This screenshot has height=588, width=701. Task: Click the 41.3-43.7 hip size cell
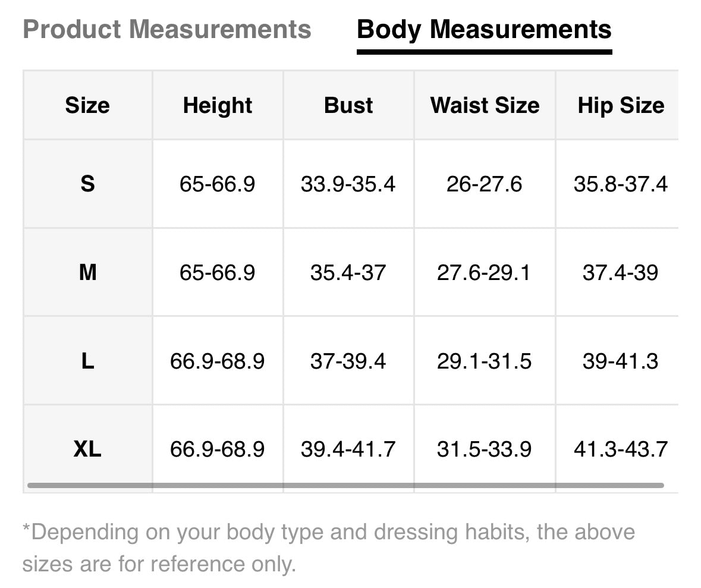(620, 448)
